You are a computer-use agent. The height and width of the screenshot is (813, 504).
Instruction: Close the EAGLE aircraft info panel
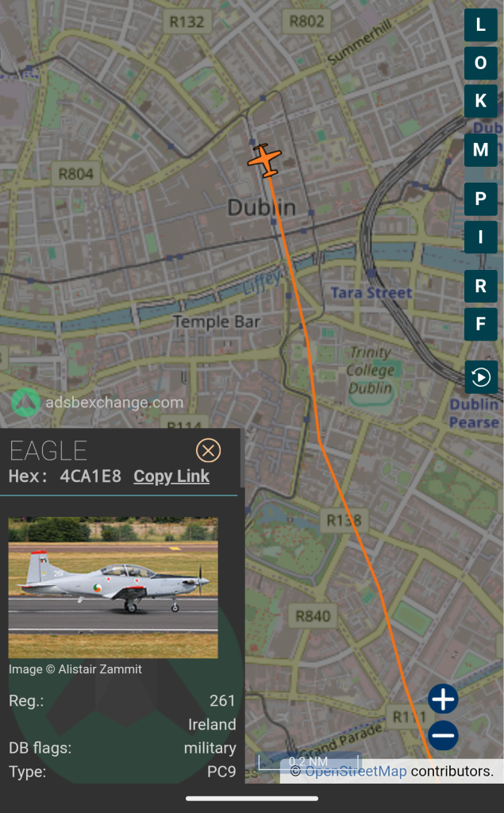[209, 450]
